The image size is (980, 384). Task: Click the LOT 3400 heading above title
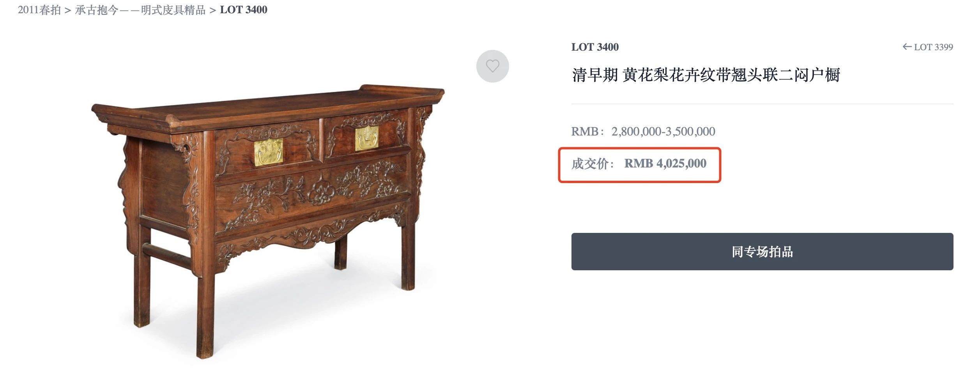point(595,47)
